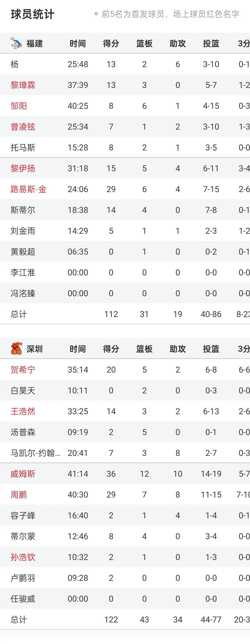Click 投篮 column header in Shenzhen table
Viewport: 250px width, 644px height.
(211, 349)
